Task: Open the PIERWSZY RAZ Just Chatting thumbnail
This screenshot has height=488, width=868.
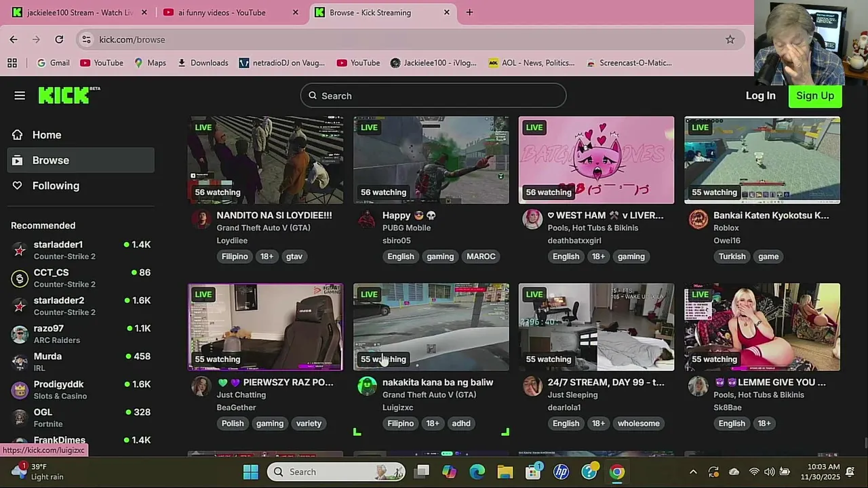Action: point(265,327)
